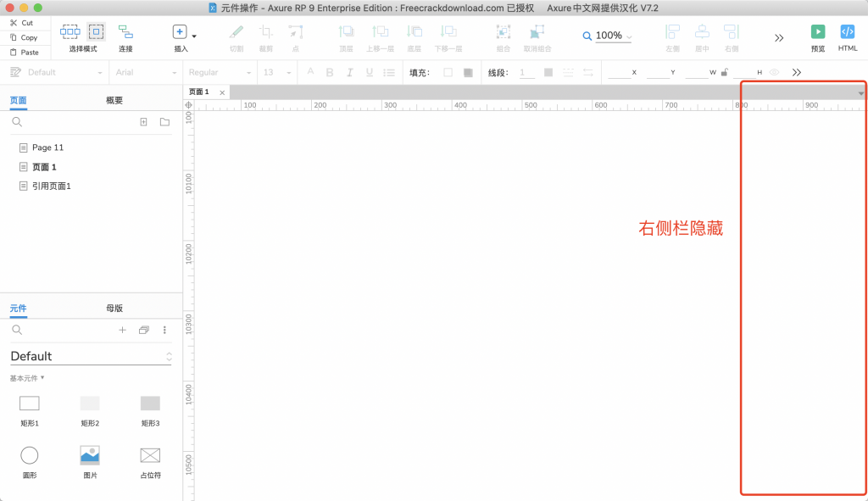This screenshot has width=868, height=501.
Task: Click the add page icon in pages panel
Action: point(143,122)
